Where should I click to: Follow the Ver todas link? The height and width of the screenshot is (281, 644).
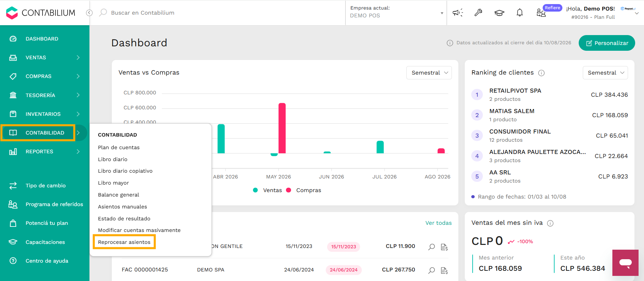438,223
